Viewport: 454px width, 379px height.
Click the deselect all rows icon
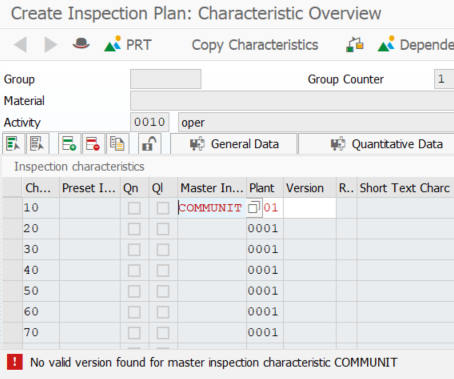(37, 144)
